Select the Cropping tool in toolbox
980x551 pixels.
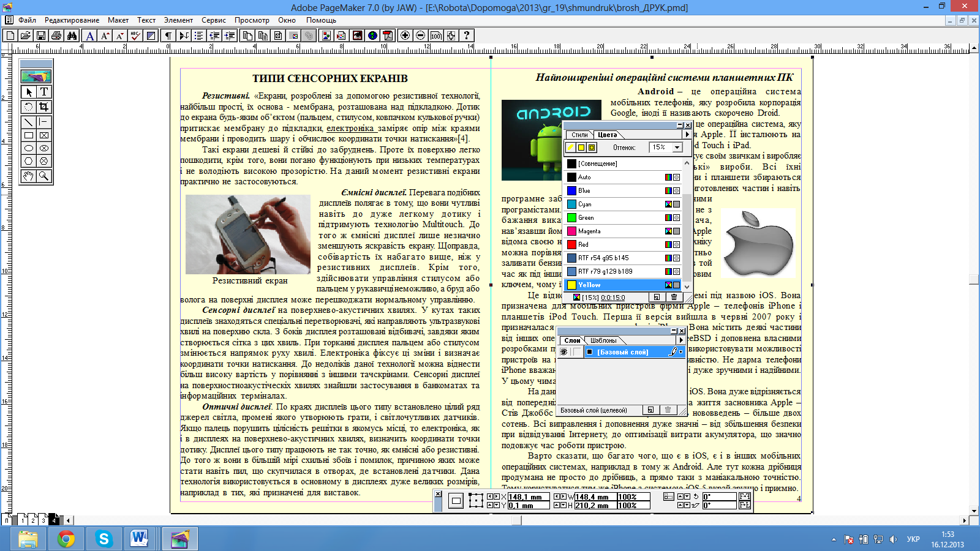pyautogui.click(x=44, y=107)
